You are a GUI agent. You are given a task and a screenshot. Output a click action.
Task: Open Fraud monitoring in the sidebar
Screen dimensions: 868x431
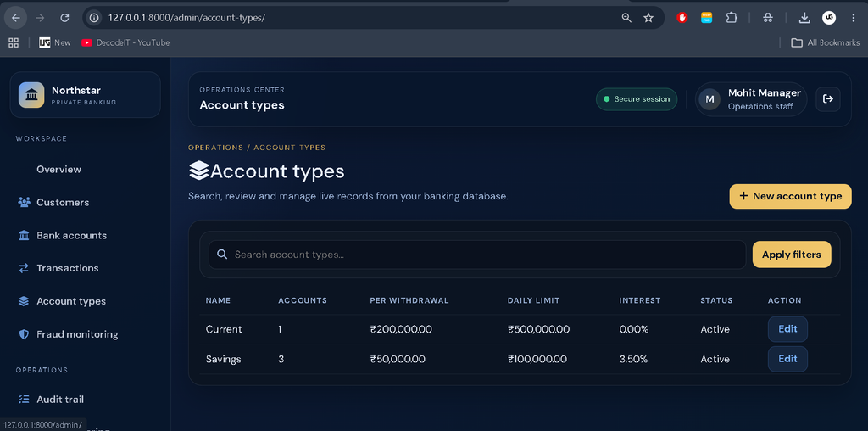(77, 334)
